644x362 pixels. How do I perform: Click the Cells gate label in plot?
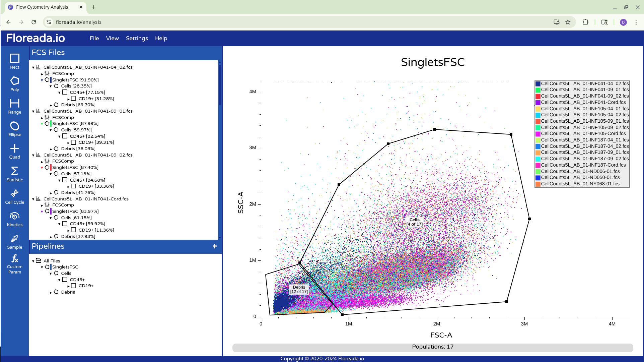click(414, 222)
